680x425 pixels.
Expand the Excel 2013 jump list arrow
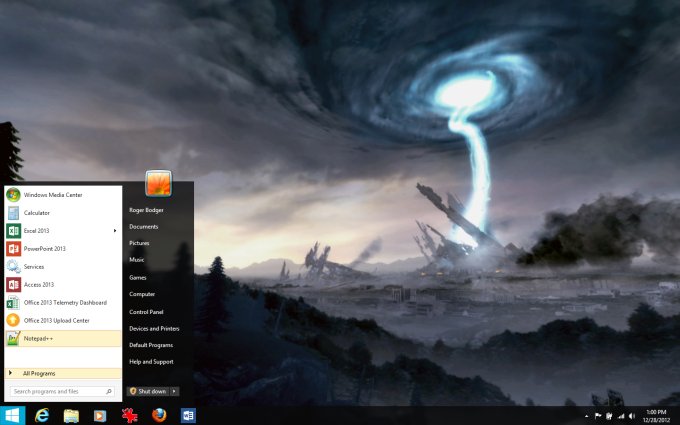click(115, 231)
